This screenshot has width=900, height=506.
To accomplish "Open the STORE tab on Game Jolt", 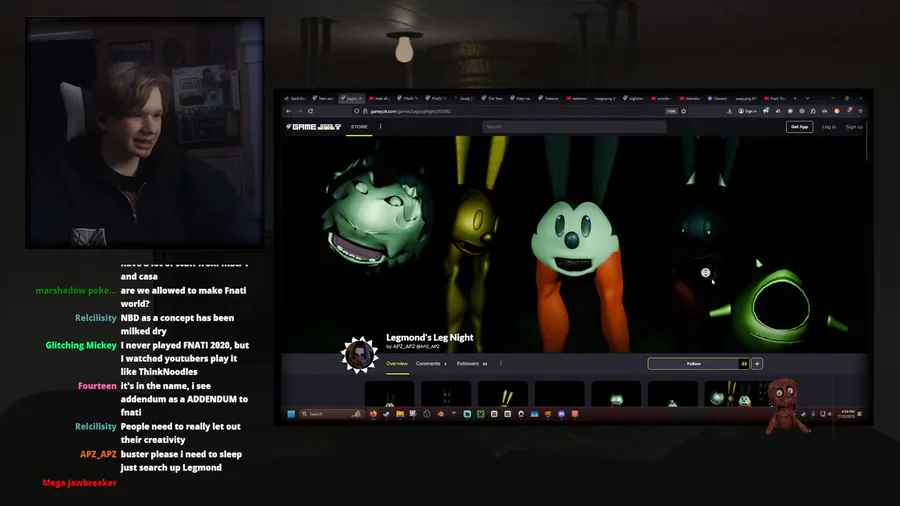I will 359,127.
